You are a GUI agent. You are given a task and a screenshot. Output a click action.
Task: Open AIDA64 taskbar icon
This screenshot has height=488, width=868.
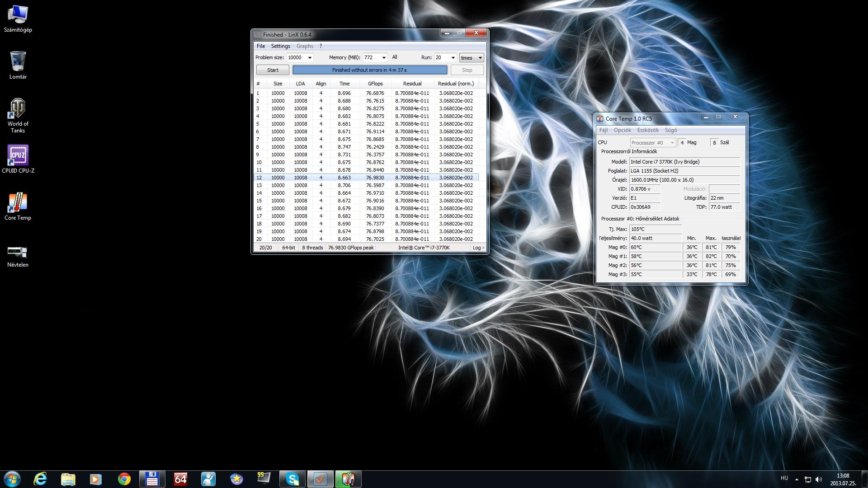click(x=180, y=479)
